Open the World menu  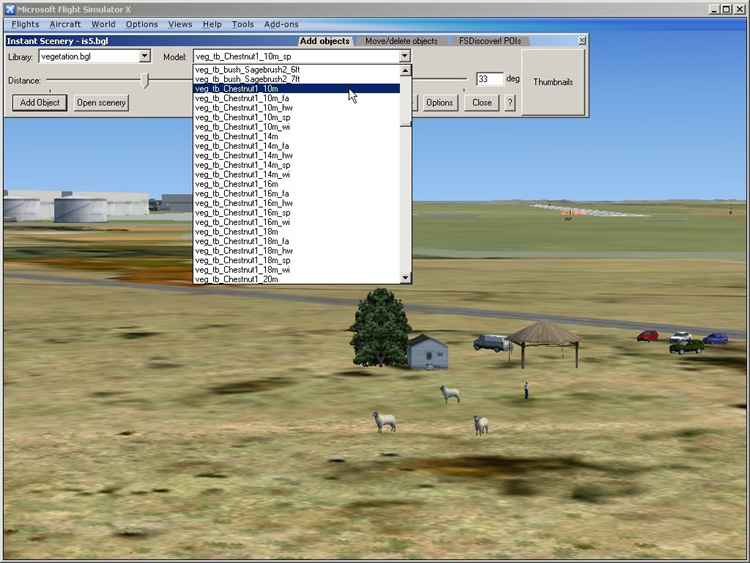pyautogui.click(x=103, y=24)
